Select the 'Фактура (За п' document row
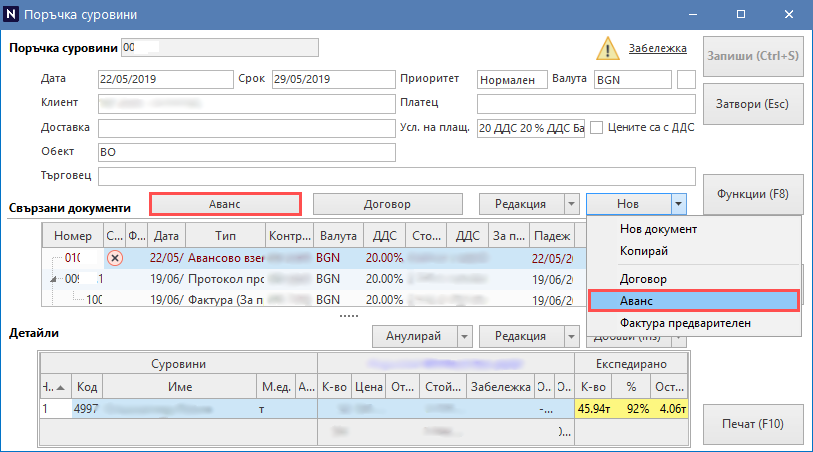Screen dimensions: 813x452 click(x=314, y=300)
